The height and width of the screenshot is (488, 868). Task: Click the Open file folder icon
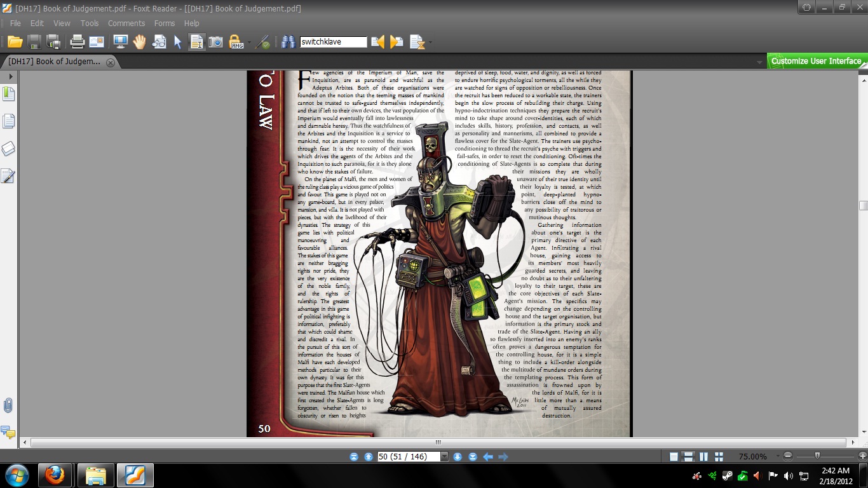pyautogui.click(x=15, y=42)
